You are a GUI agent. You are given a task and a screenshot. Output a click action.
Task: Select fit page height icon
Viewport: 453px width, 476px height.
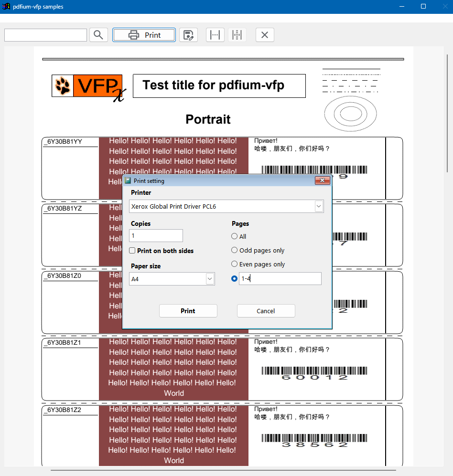click(x=237, y=35)
